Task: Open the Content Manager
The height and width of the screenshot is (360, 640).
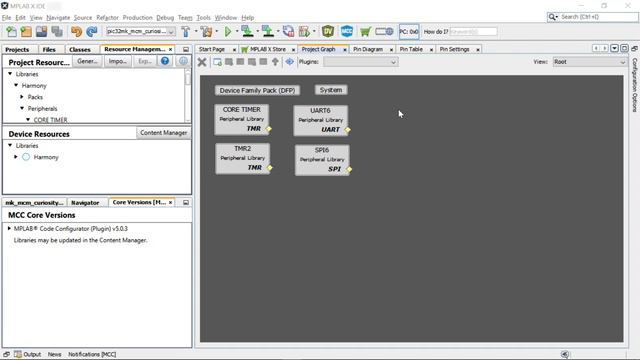Action: pos(163,133)
